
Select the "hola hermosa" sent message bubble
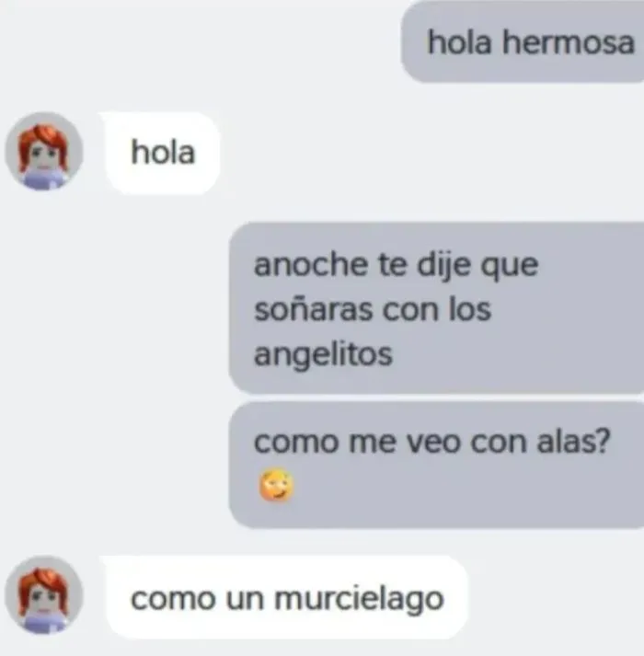[523, 41]
